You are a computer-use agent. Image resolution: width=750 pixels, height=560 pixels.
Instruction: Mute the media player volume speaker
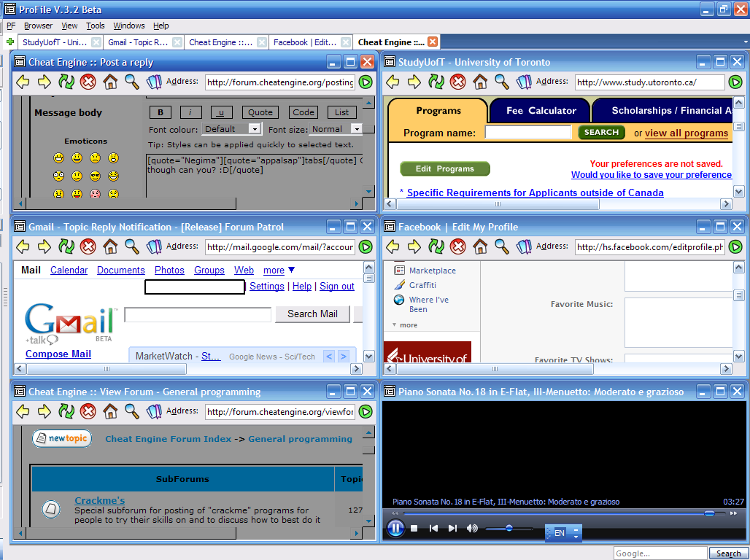tap(472, 529)
